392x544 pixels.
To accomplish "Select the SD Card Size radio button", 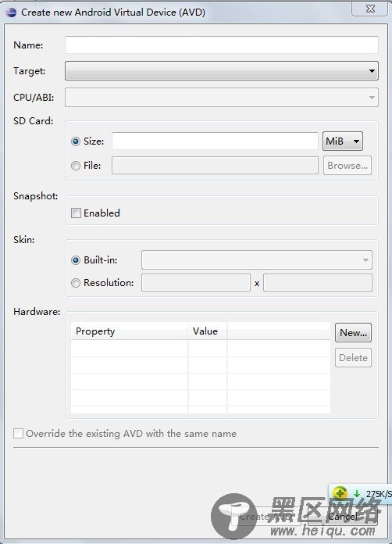I will (76, 141).
